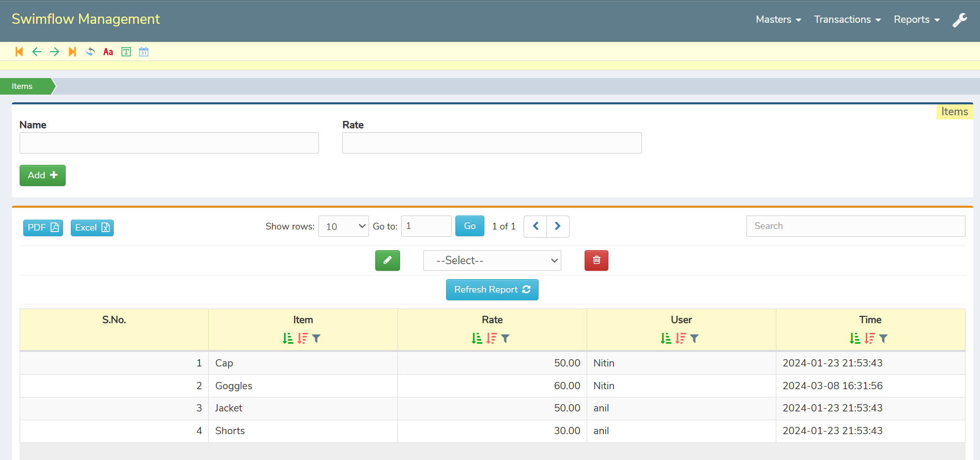Click the last record navigation icon
Screen dimensions: 980x460
(72, 52)
